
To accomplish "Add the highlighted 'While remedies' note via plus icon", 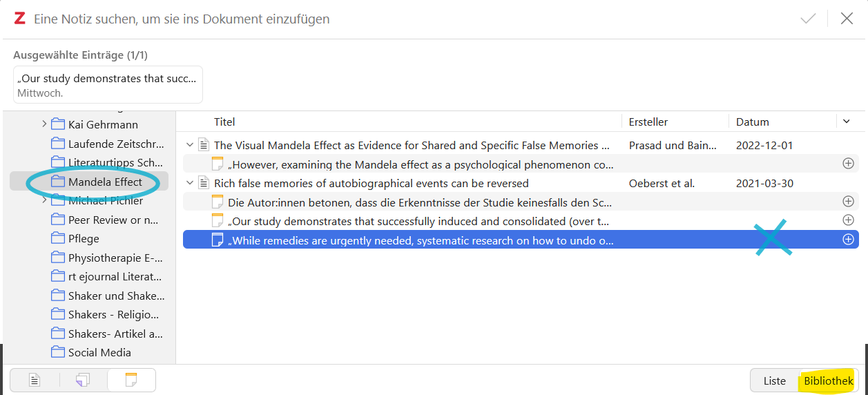I will (849, 239).
